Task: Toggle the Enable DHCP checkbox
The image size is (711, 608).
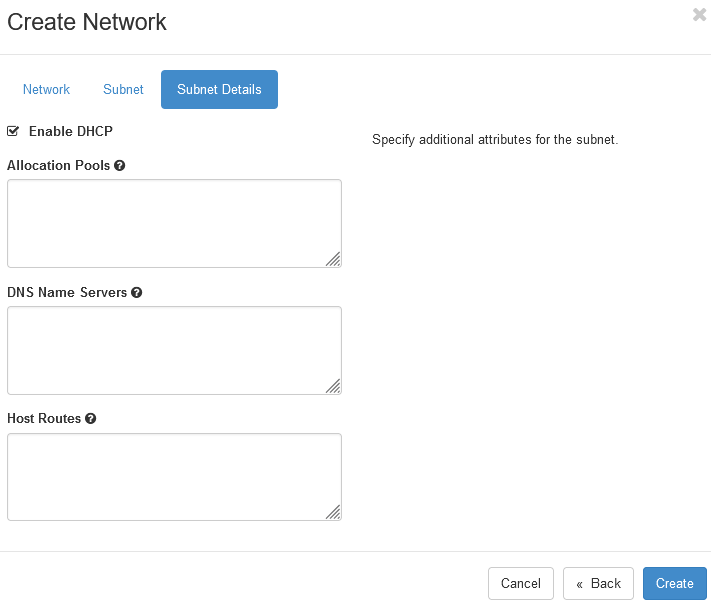Action: (x=13, y=131)
